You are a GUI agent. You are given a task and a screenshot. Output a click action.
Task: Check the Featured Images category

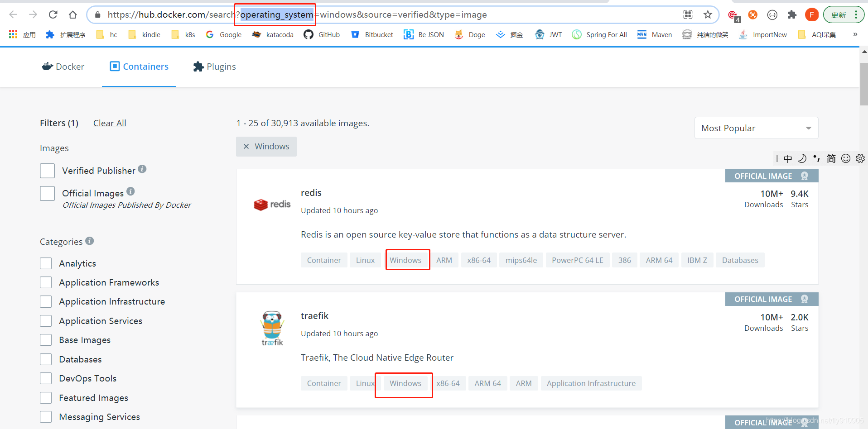pos(46,398)
